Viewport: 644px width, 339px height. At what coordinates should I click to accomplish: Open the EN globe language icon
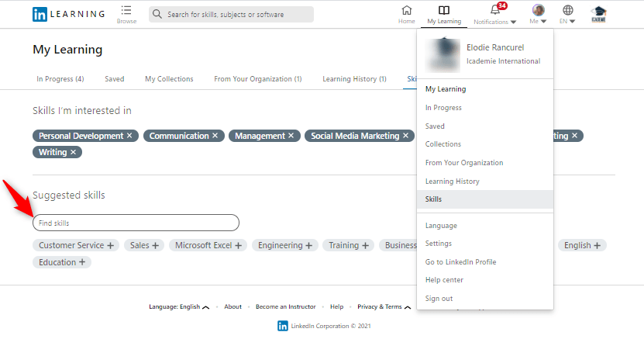coord(567,10)
